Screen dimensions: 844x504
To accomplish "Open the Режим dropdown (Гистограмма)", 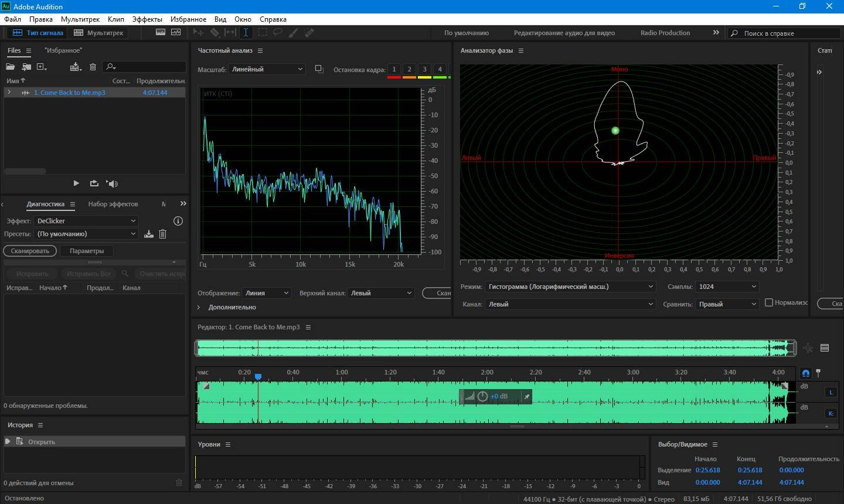I will tap(570, 287).
